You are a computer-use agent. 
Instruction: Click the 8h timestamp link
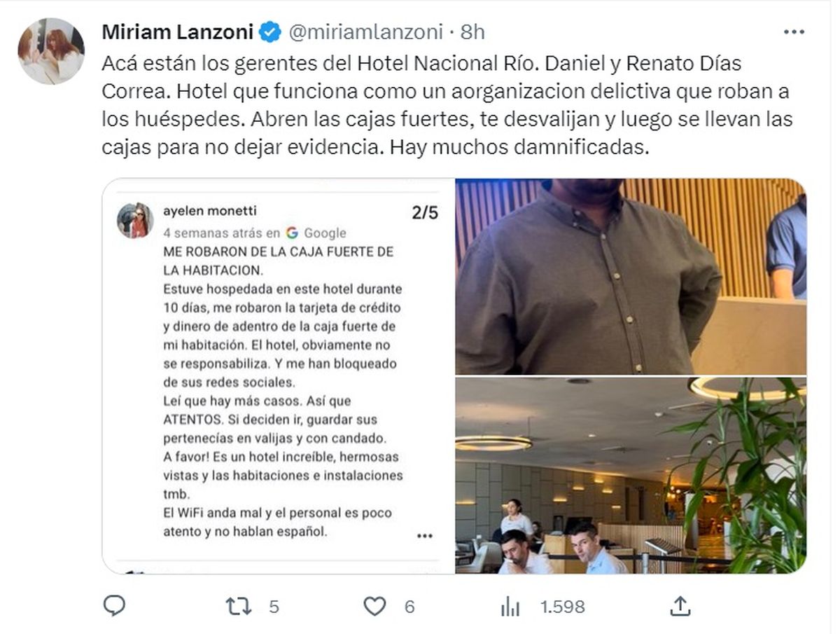pyautogui.click(x=472, y=32)
